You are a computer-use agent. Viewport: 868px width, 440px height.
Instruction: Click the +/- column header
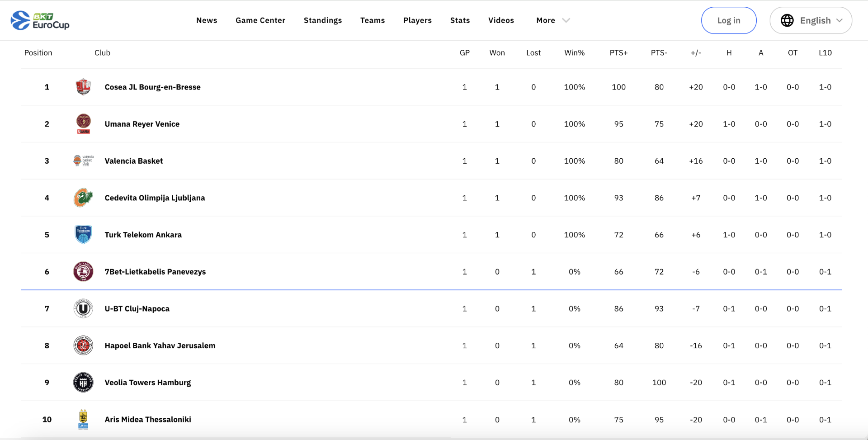696,52
